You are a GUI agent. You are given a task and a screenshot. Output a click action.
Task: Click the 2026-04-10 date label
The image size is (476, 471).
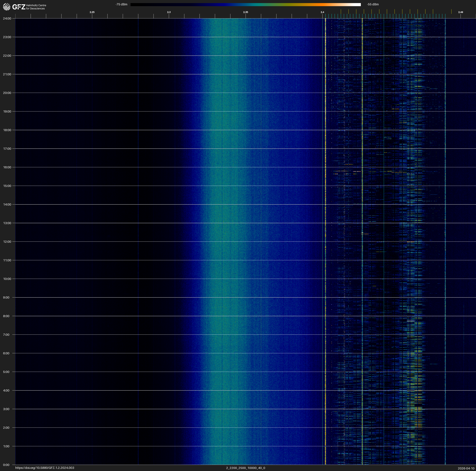466,468
